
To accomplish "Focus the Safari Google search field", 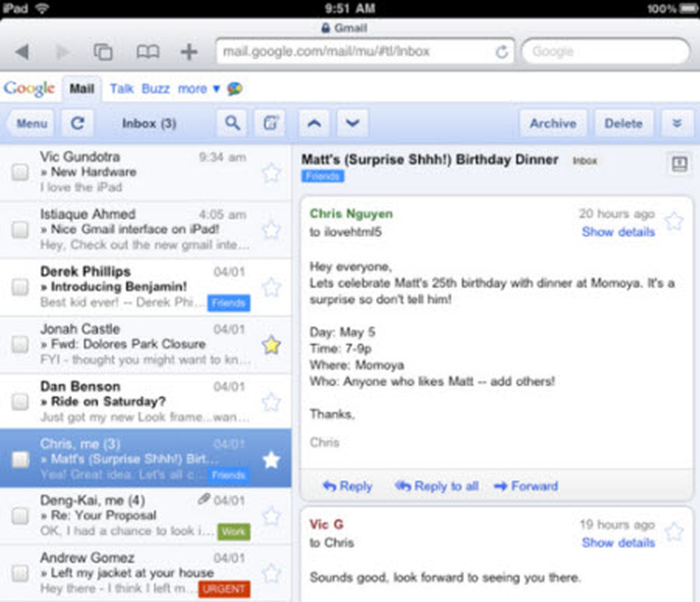I will click(x=605, y=52).
